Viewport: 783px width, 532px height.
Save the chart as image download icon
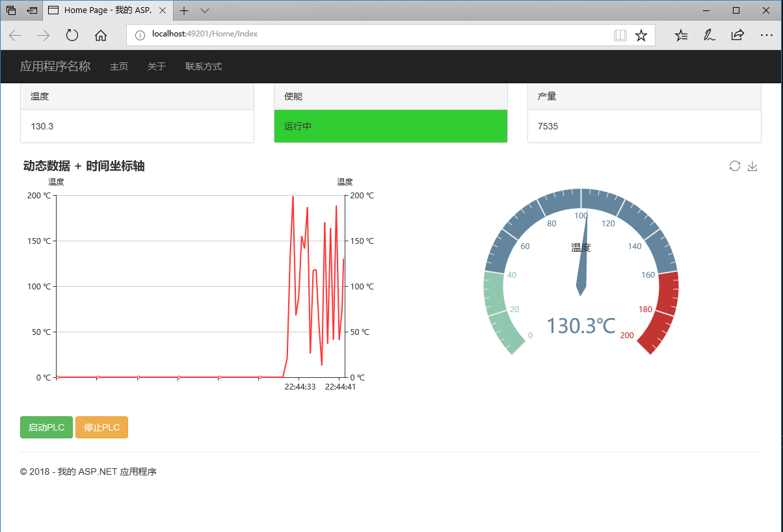pos(752,166)
